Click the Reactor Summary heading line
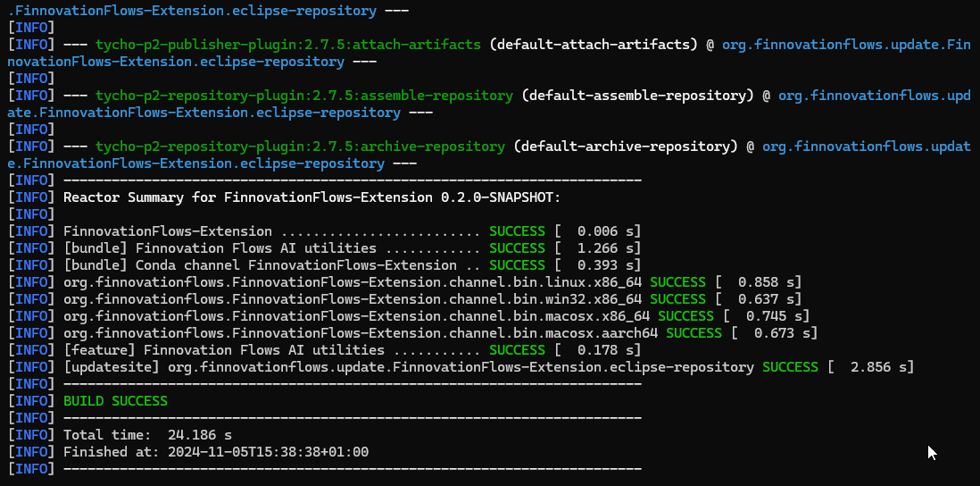980x486 pixels. pyautogui.click(x=311, y=197)
